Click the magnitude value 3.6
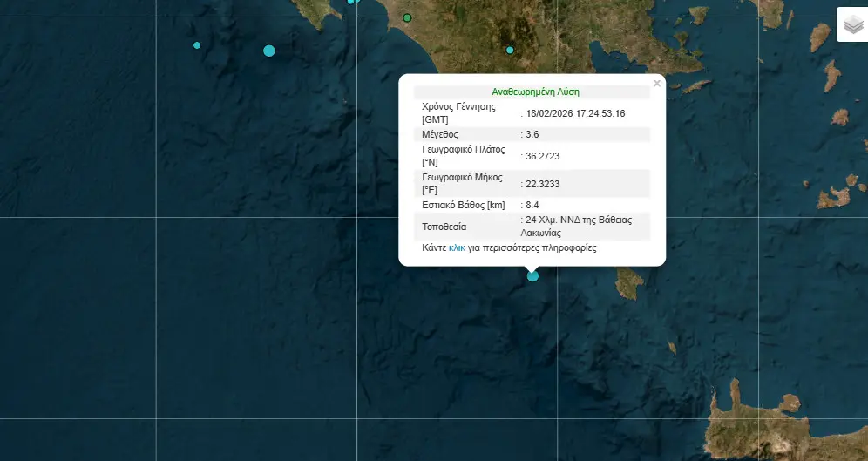 pos(532,134)
